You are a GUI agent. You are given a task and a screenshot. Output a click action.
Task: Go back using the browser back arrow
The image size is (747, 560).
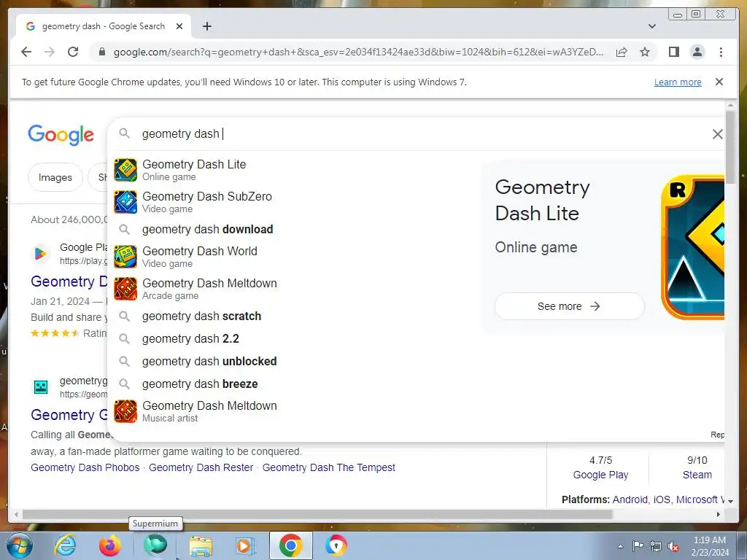26,52
